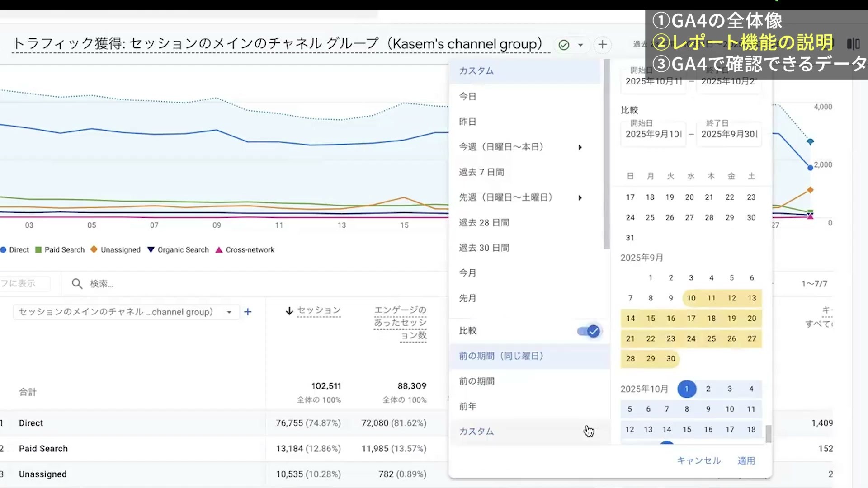This screenshot has width=868, height=488.
Task: Edit the main start date 2025年10月1日 field
Action: pyautogui.click(x=653, y=81)
